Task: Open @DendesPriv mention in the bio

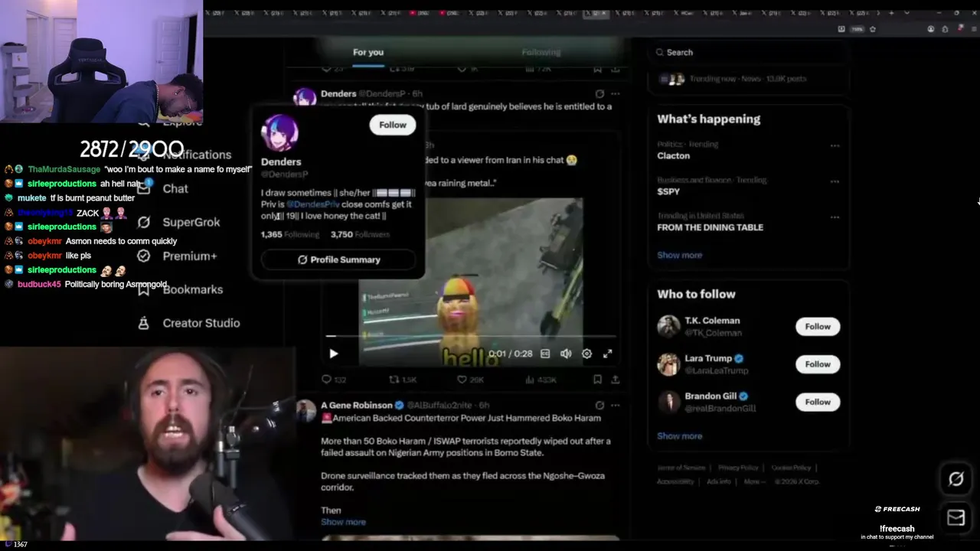Action: [x=313, y=204]
